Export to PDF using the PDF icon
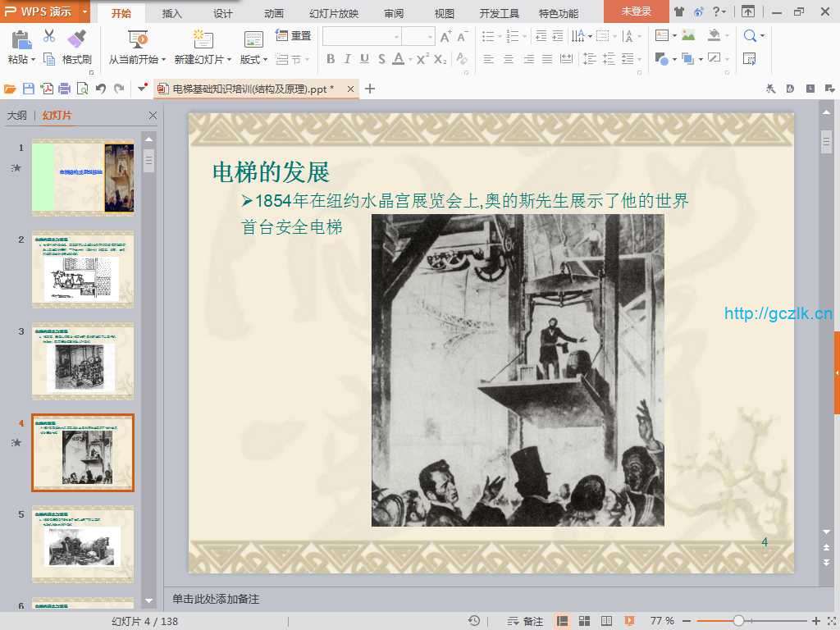Viewport: 840px width, 630px height. pos(47,89)
